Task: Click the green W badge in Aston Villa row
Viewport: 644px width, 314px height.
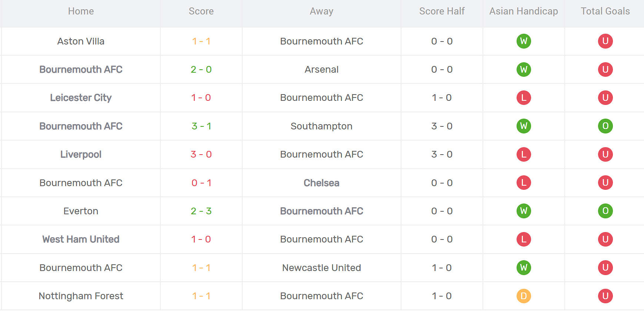Action: [523, 41]
